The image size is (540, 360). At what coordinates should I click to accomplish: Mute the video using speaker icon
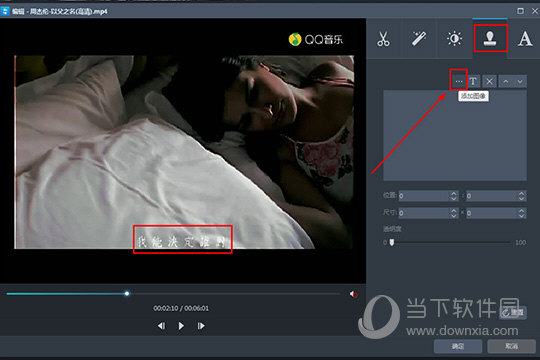click(x=353, y=294)
